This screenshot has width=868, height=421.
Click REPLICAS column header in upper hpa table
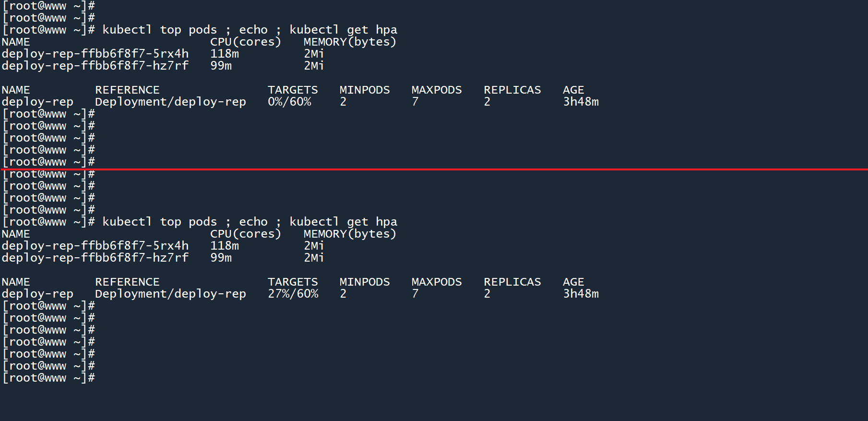point(512,90)
